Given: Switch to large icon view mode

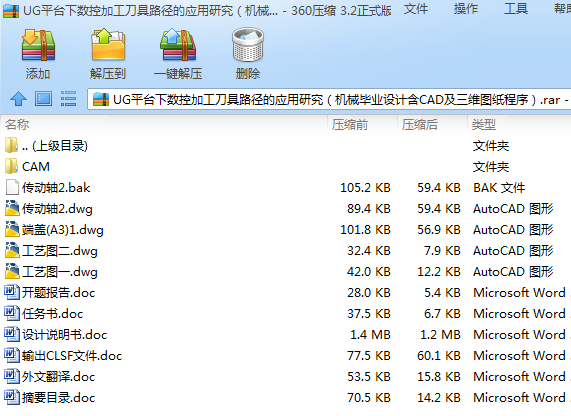Looking at the screenshot, I should click(x=43, y=99).
